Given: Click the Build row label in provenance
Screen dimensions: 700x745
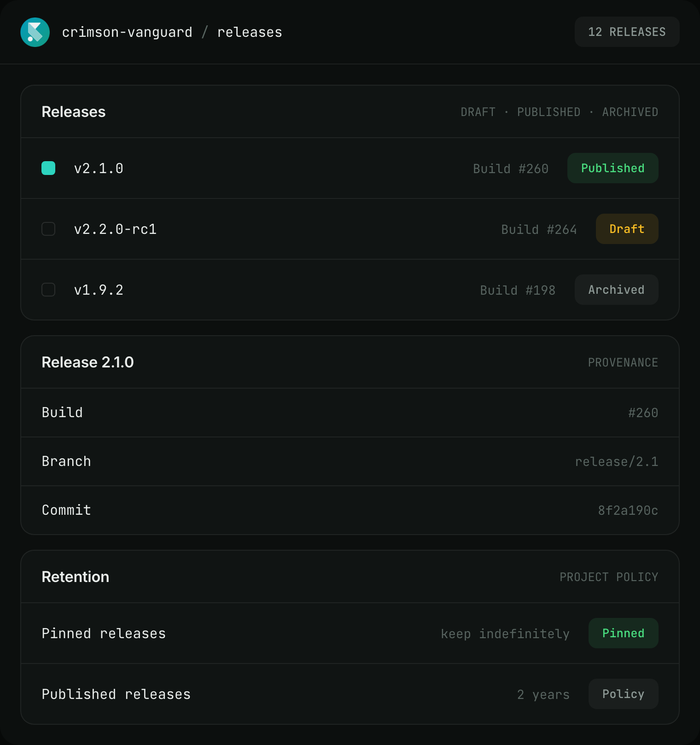Looking at the screenshot, I should tap(62, 413).
